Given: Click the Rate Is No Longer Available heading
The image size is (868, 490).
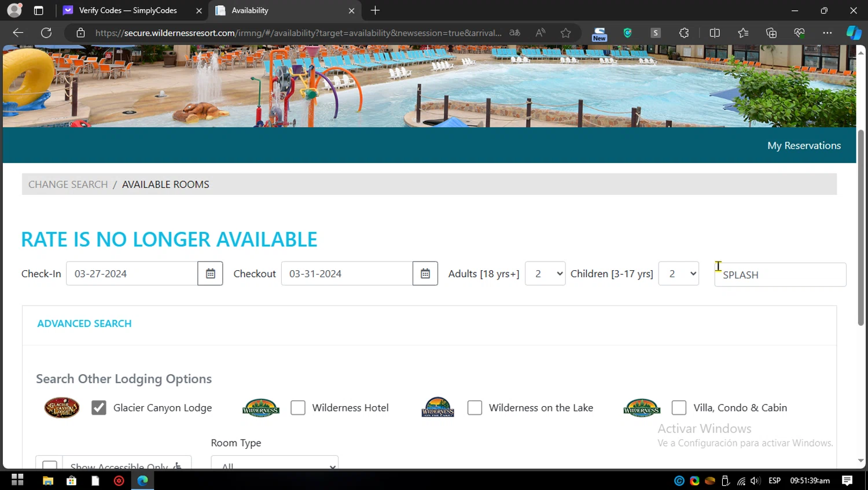Looking at the screenshot, I should [x=169, y=240].
